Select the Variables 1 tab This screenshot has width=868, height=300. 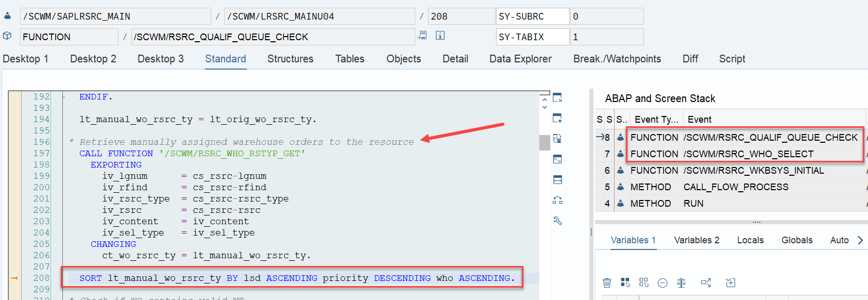click(633, 240)
